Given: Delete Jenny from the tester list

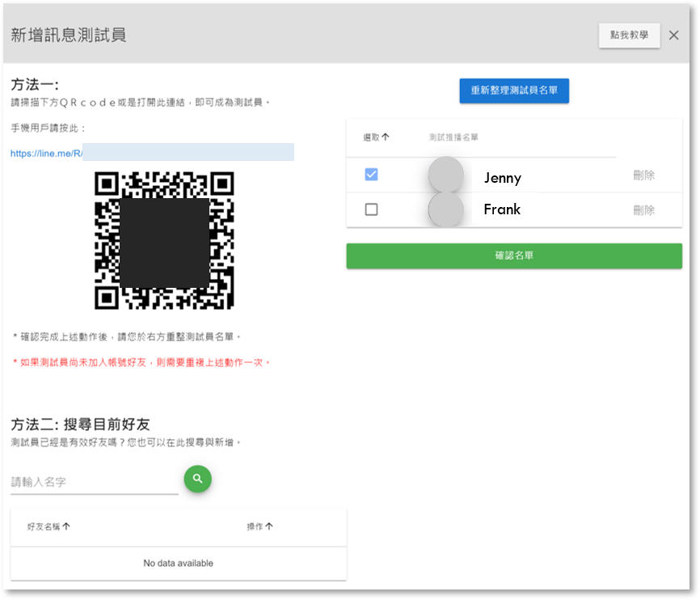Looking at the screenshot, I should point(643,175).
